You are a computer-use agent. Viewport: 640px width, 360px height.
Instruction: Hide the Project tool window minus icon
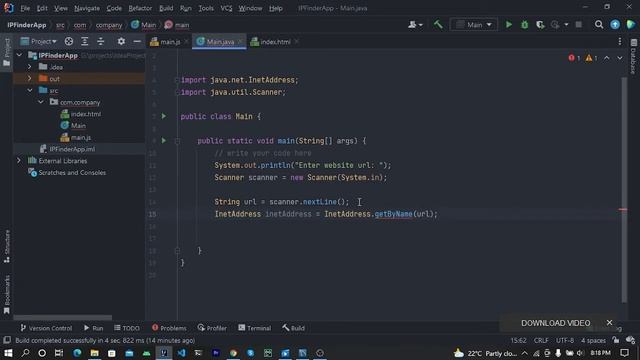(x=137, y=41)
